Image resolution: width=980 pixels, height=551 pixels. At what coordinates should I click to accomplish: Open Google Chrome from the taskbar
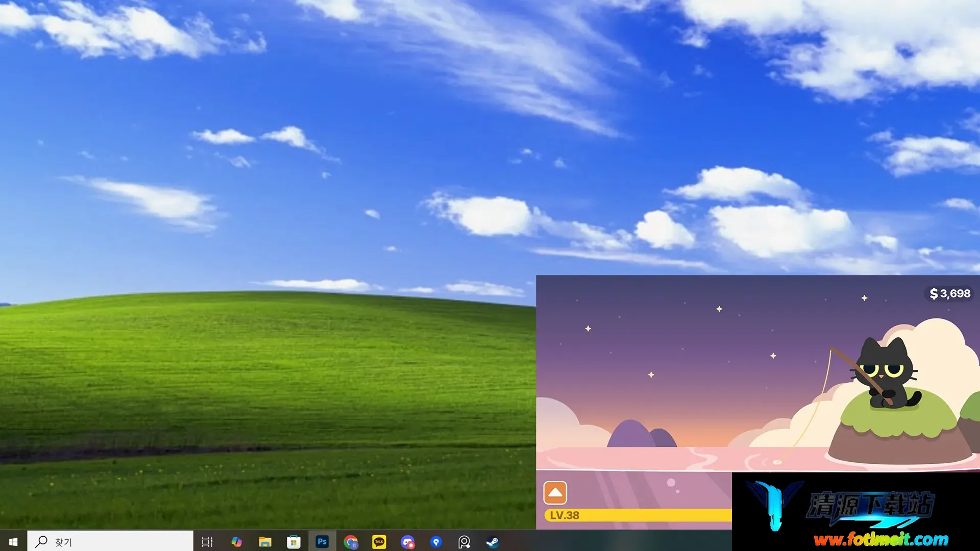tap(351, 542)
